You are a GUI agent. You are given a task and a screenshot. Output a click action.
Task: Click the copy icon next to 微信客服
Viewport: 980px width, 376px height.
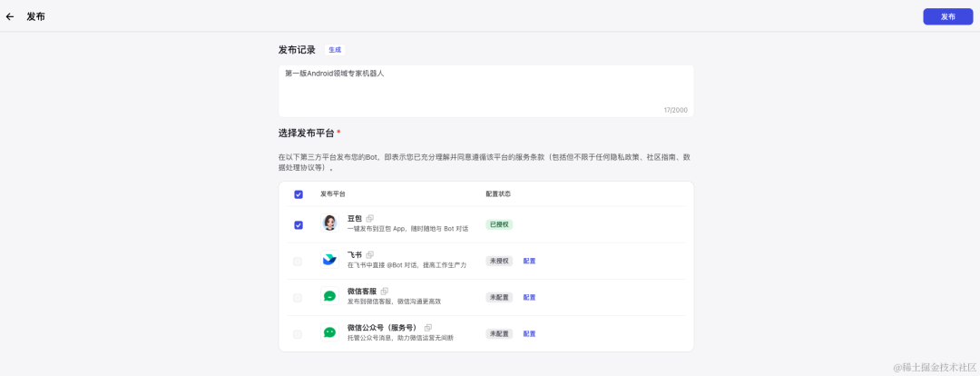tap(385, 291)
